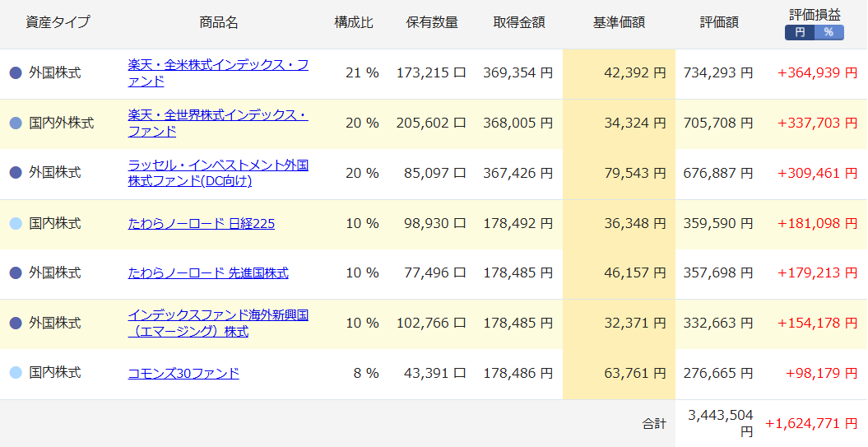Image resolution: width=868 pixels, height=447 pixels.
Task: Select gain +309,461 円
Action: [x=818, y=173]
